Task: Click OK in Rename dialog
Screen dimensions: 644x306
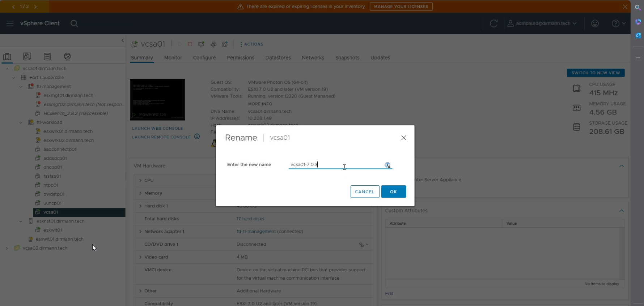Action: (394, 192)
